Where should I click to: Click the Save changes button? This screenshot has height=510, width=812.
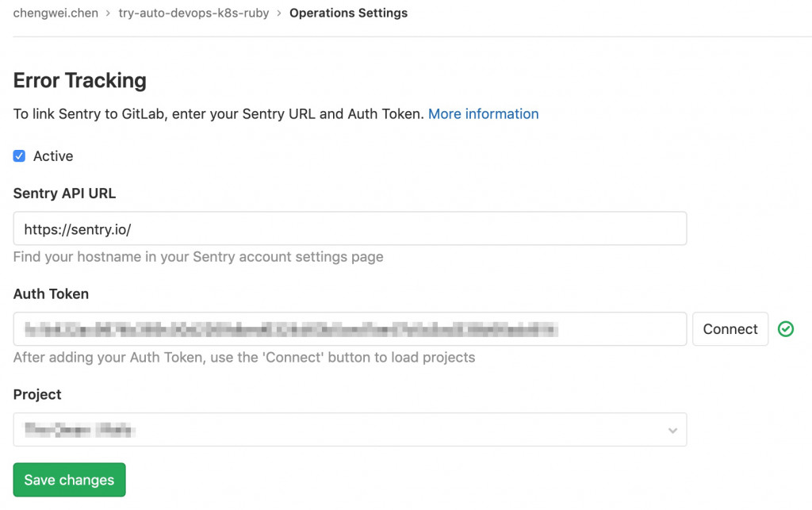69,480
